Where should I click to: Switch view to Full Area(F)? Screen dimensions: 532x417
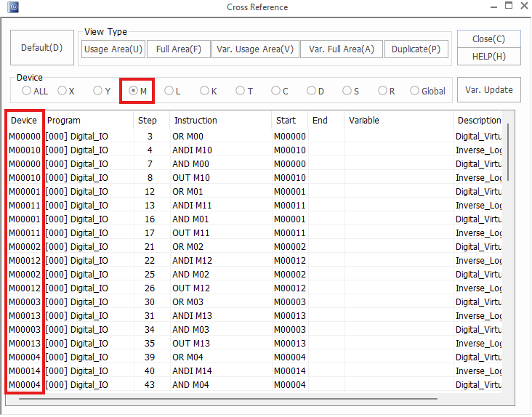point(178,49)
